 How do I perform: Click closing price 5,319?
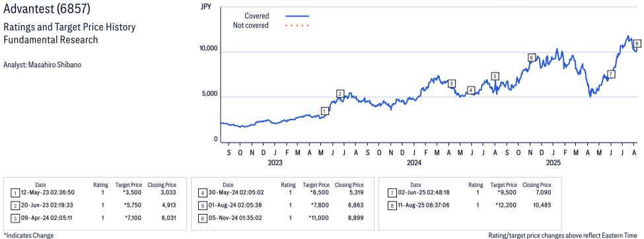point(355,192)
